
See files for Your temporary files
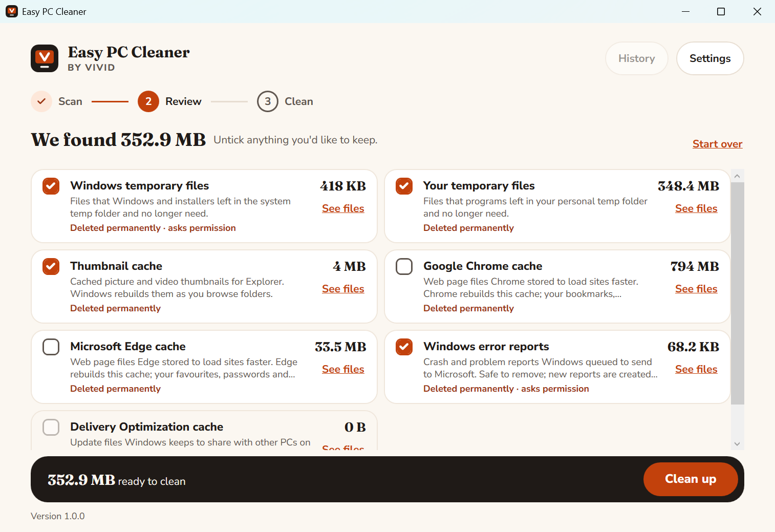click(x=696, y=208)
